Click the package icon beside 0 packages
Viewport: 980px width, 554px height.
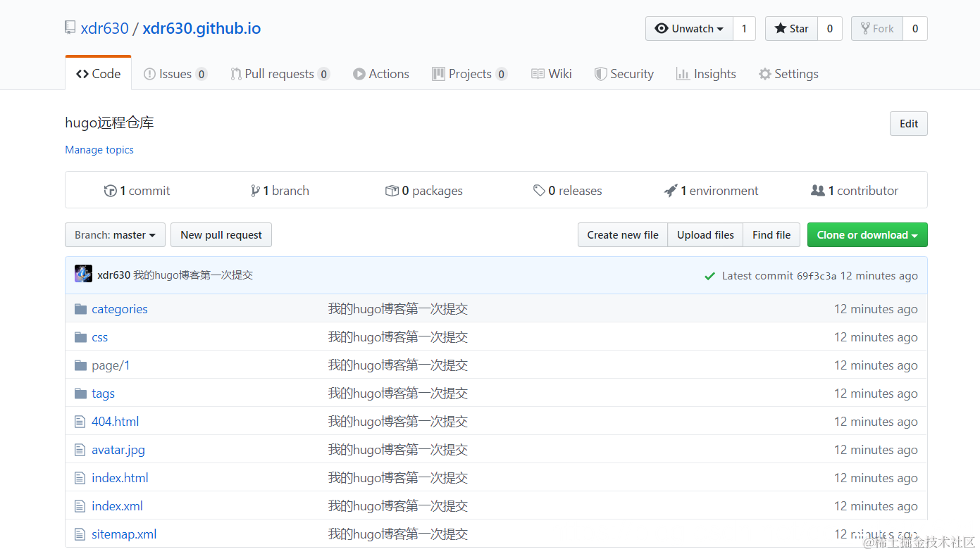pos(392,191)
